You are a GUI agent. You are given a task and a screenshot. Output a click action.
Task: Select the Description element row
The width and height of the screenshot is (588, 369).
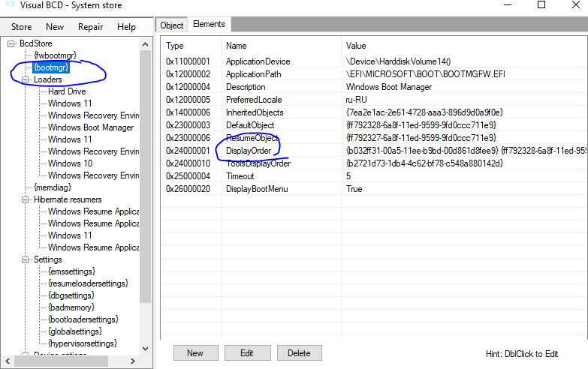374,87
